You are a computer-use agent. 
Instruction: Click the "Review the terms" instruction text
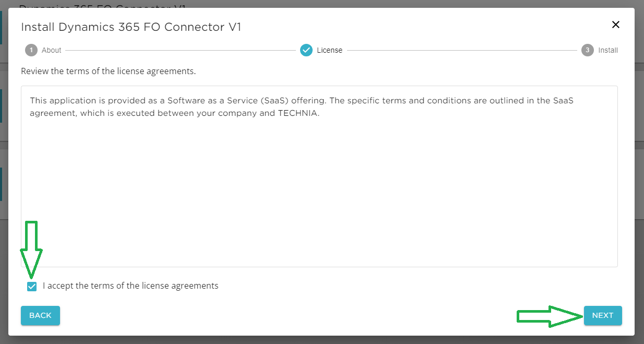pos(108,71)
